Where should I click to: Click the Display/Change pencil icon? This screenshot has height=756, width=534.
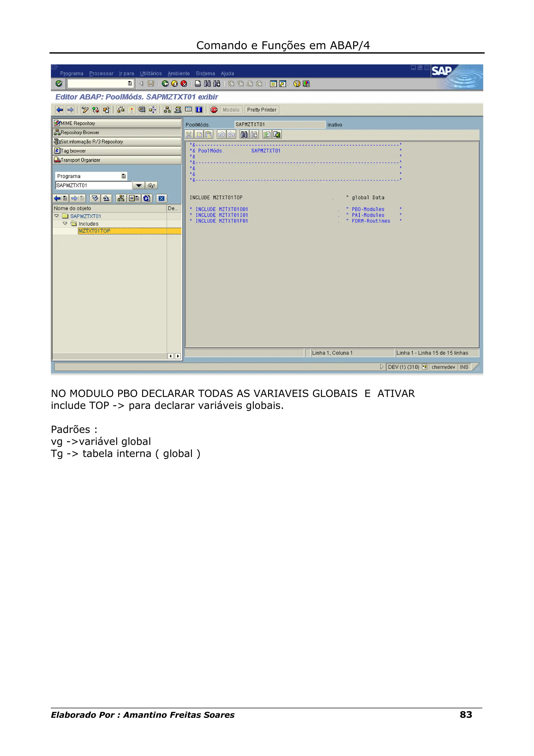pos(85,110)
